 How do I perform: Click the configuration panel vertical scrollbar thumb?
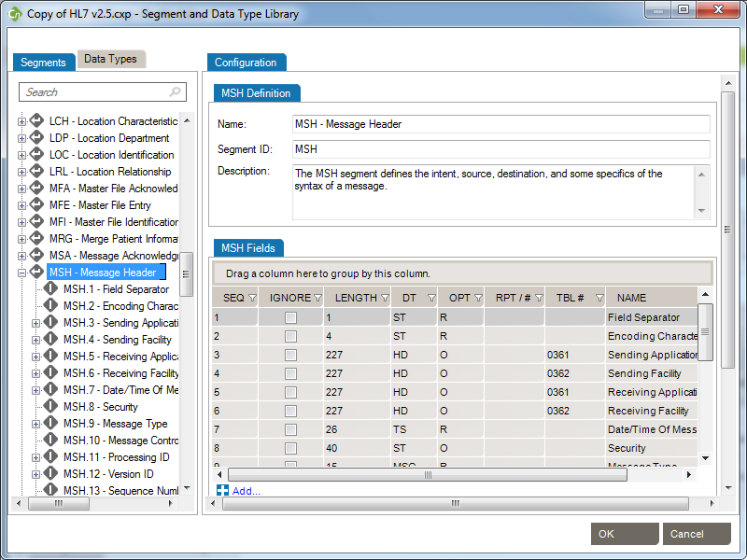tap(727, 230)
